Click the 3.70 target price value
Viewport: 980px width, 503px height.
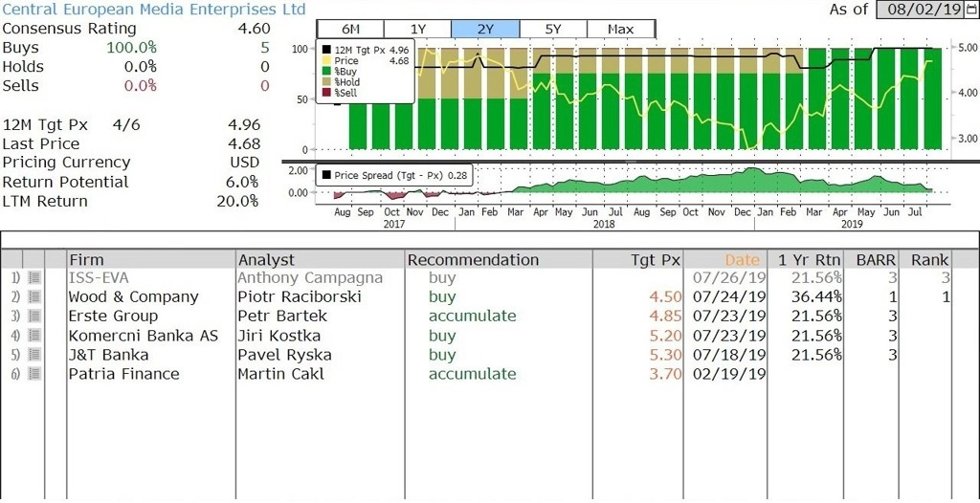click(x=665, y=374)
